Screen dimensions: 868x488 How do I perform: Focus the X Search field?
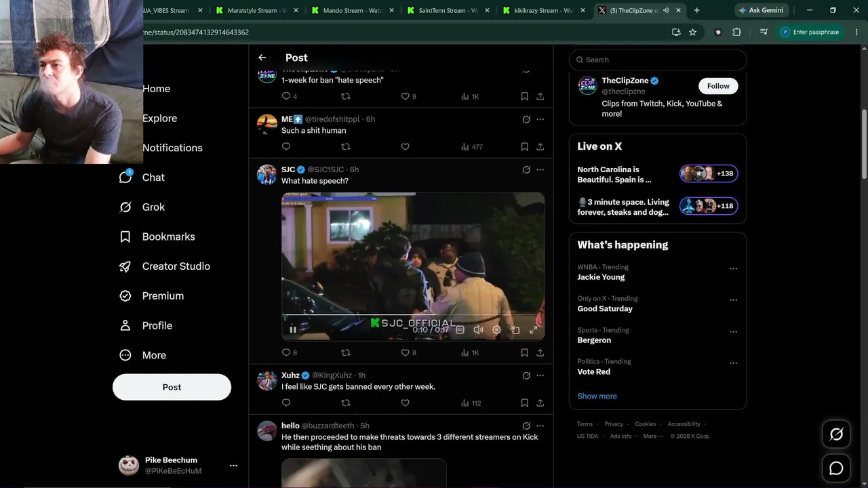coord(658,60)
